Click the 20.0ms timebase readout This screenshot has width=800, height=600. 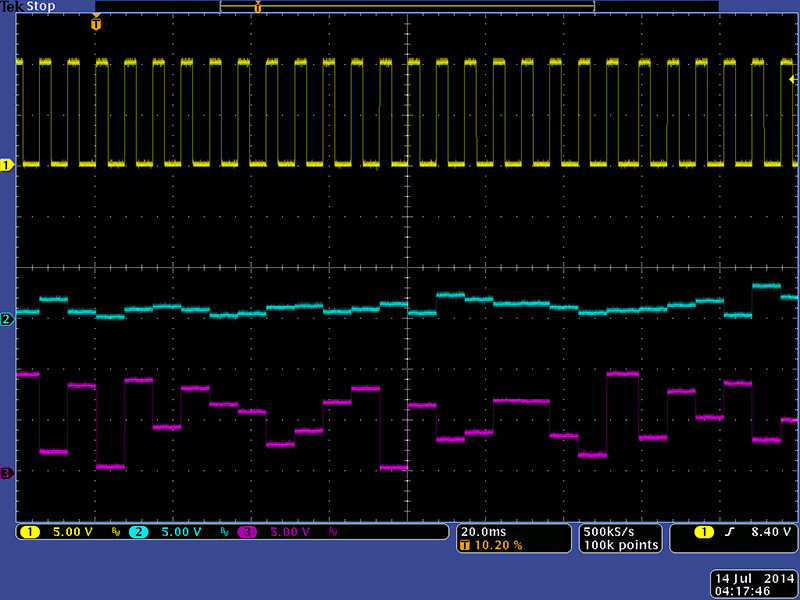[x=482, y=531]
